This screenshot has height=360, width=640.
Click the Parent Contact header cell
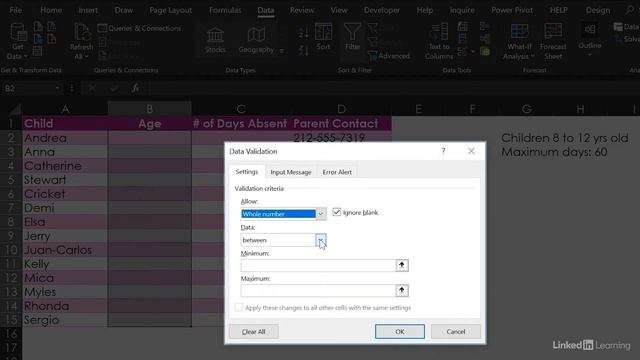341,124
